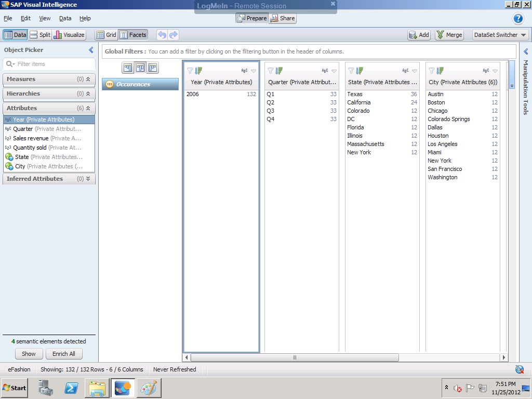Viewport: 532px width, 399px height.
Task: Collapse the Hierarchies section
Action: (88, 94)
